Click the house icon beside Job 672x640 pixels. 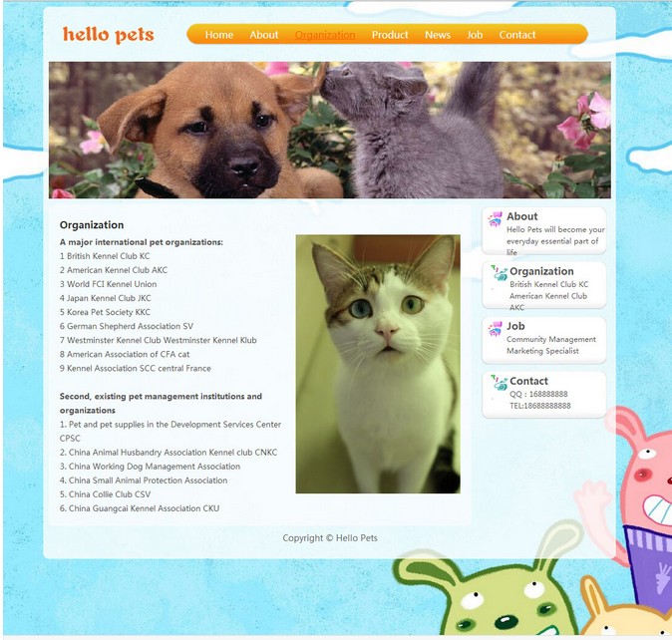(x=495, y=329)
